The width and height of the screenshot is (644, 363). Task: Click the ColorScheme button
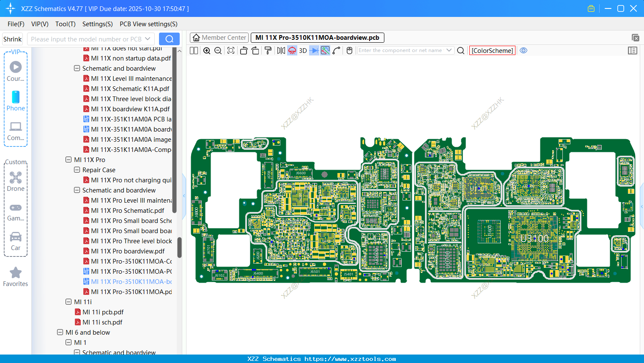click(492, 50)
